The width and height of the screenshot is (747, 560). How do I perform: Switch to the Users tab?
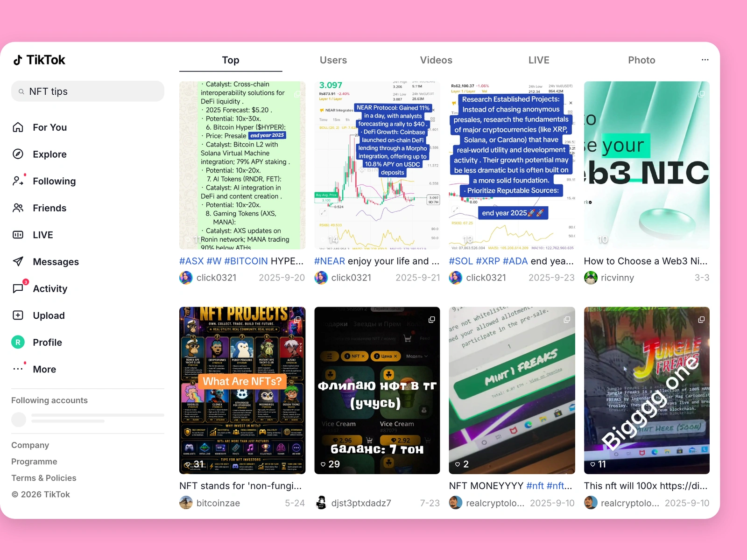tap(333, 60)
